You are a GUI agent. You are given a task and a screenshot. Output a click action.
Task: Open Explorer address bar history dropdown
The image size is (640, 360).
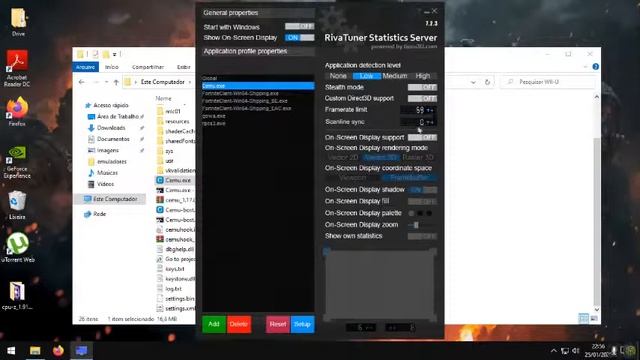click(x=473, y=82)
